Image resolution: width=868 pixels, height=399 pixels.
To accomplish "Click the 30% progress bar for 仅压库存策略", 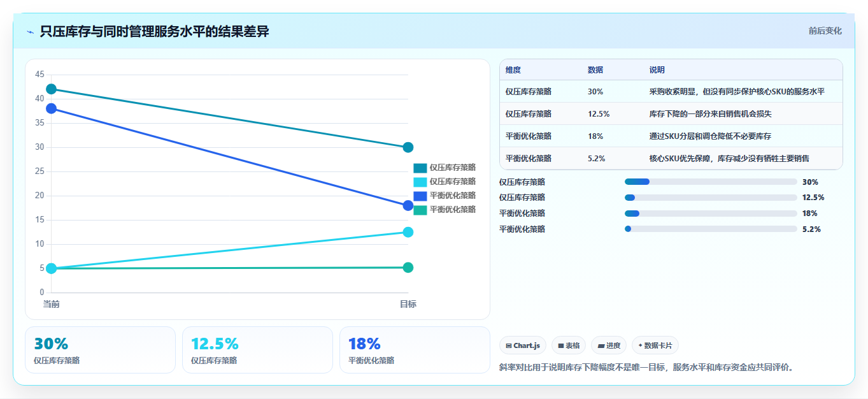I will (711, 182).
